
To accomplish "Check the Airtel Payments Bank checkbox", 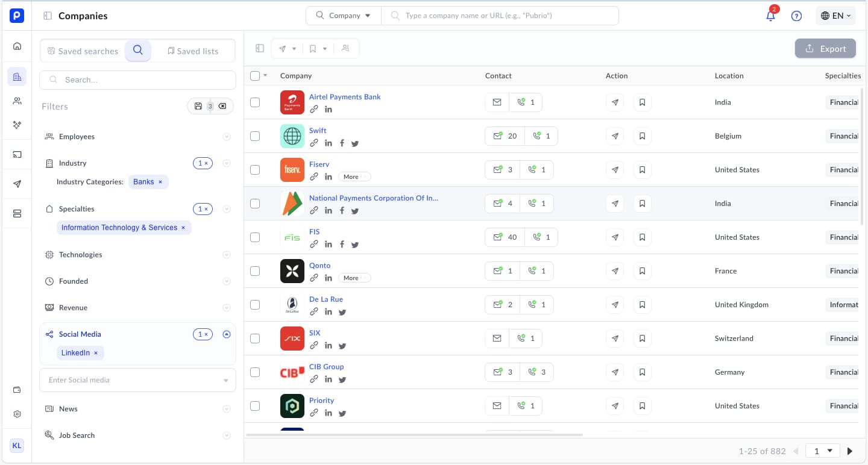I will [x=255, y=102].
